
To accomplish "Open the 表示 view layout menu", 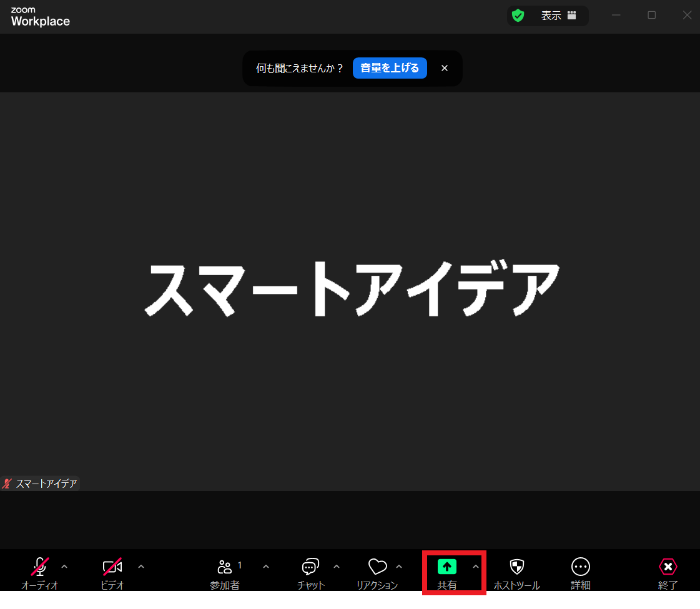I will tap(558, 16).
